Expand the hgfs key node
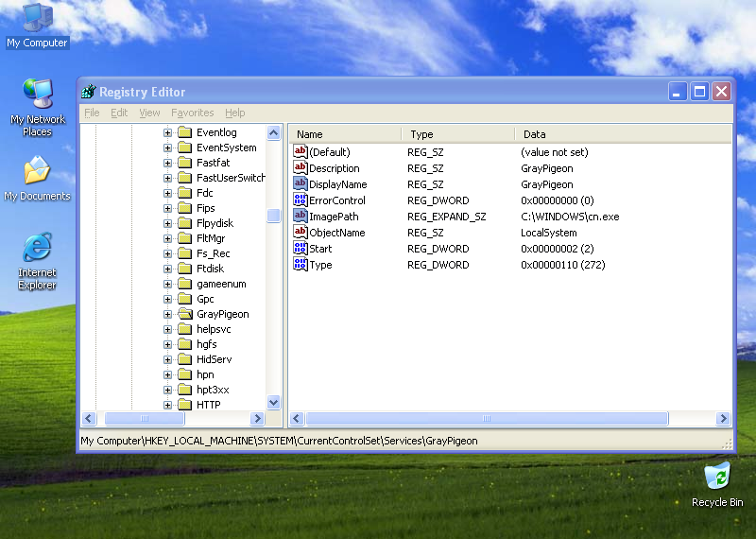Screen dimensions: 756x539 167,344
